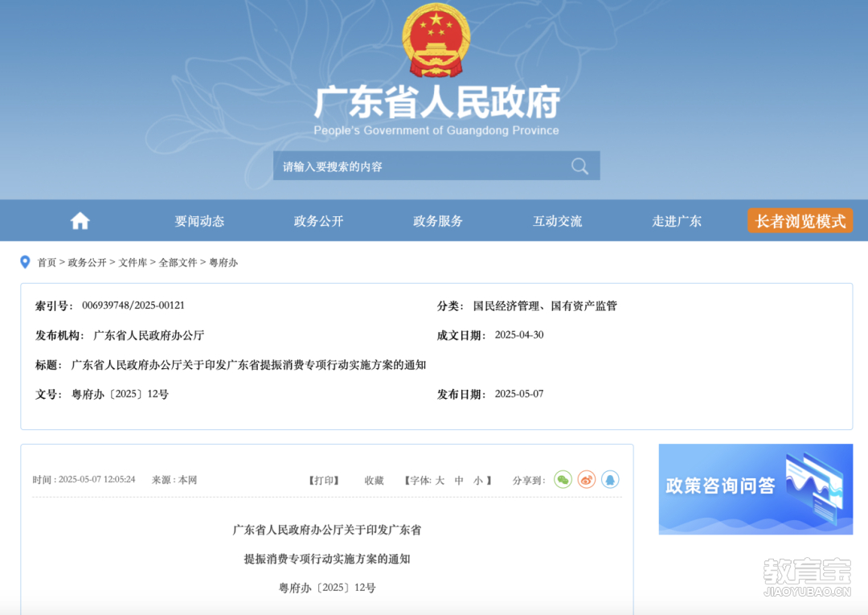The height and width of the screenshot is (615, 868).
Task: Click the national emblem logo
Action: [x=436, y=40]
